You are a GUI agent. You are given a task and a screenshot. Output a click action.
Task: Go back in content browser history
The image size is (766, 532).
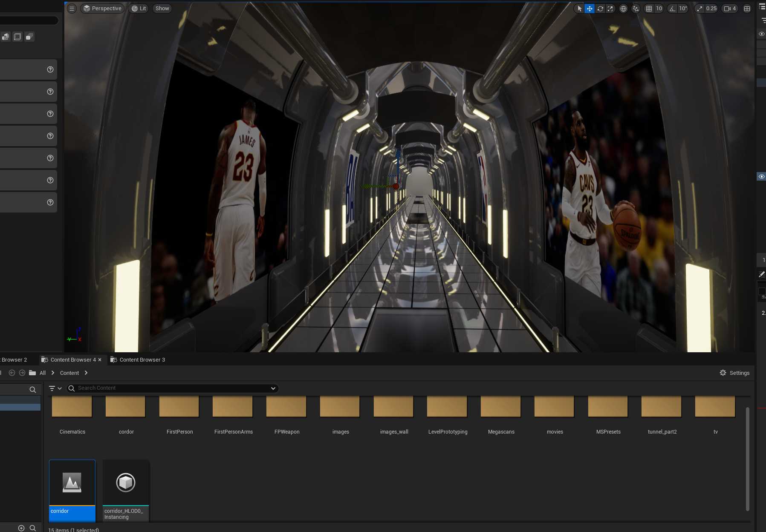pos(12,373)
